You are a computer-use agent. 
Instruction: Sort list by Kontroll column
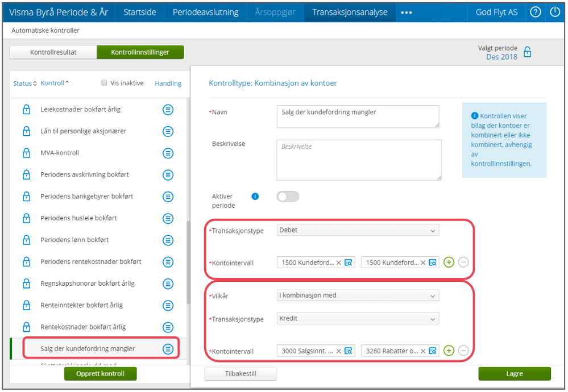(x=55, y=83)
